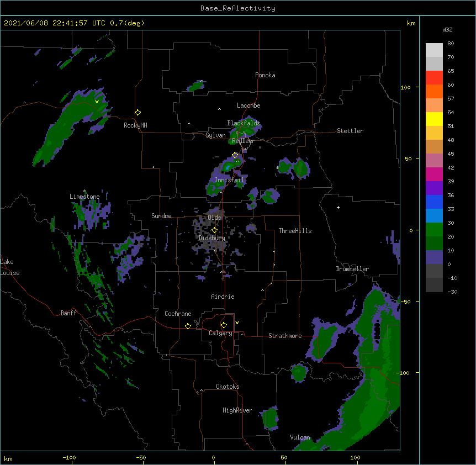This screenshot has height=465, width=476.
Task: Click the RockyMH label
Action: coord(135,125)
